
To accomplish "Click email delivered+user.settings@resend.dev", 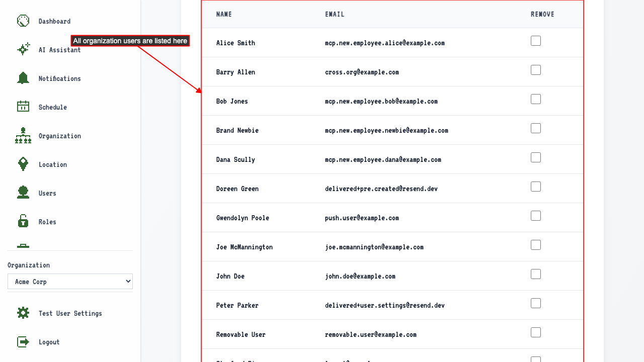I will (385, 305).
